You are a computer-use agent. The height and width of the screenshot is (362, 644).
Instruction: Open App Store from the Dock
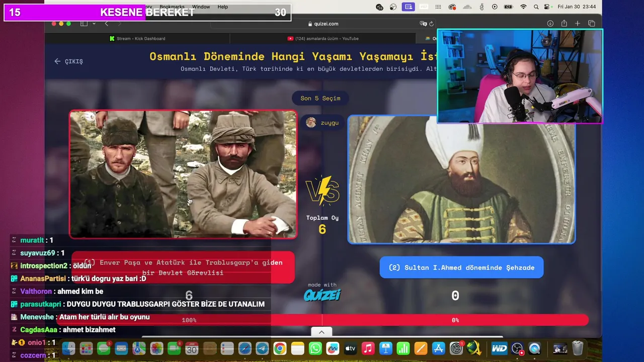click(x=438, y=348)
